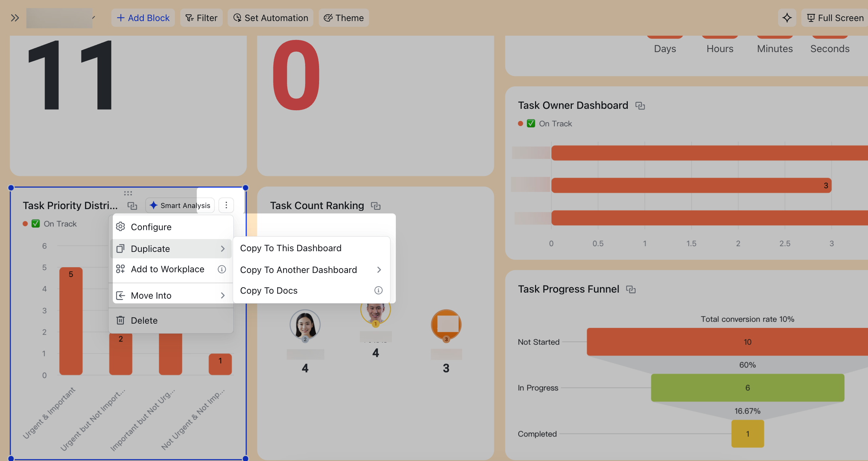This screenshot has width=868, height=461.
Task: Click linked-source icon beside Task Priority Distribution
Action: click(x=132, y=206)
